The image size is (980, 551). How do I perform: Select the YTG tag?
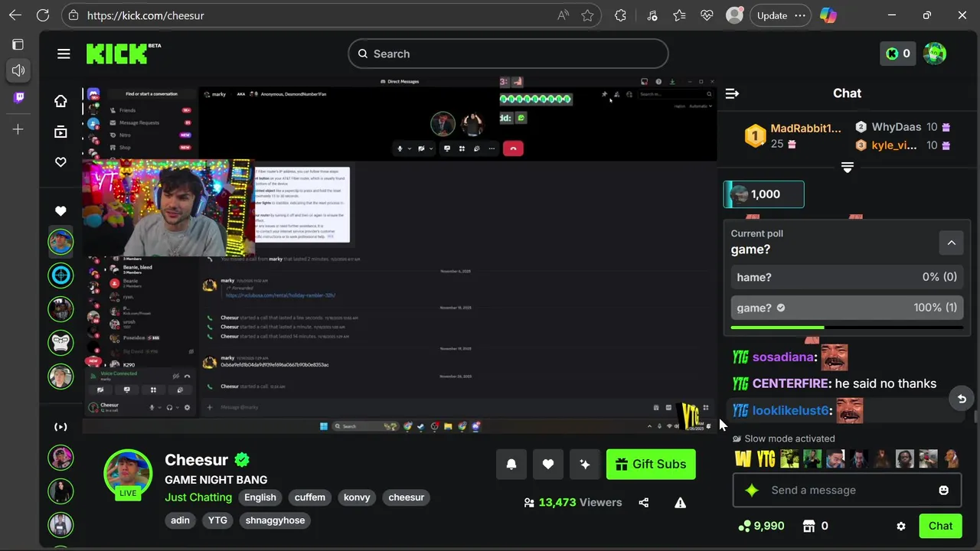(x=217, y=520)
